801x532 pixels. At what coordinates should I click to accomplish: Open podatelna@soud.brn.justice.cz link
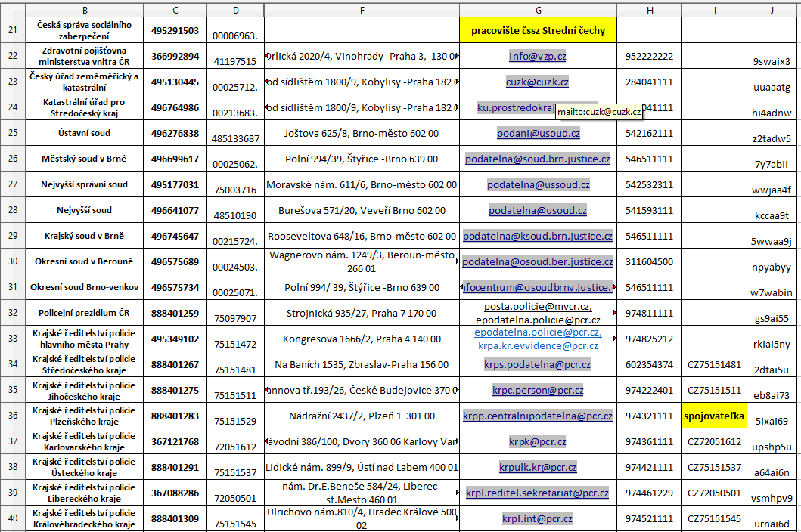(x=537, y=159)
